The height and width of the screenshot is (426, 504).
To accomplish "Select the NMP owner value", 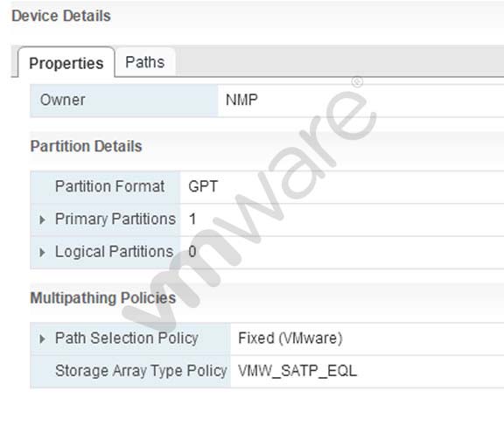I will (x=241, y=100).
